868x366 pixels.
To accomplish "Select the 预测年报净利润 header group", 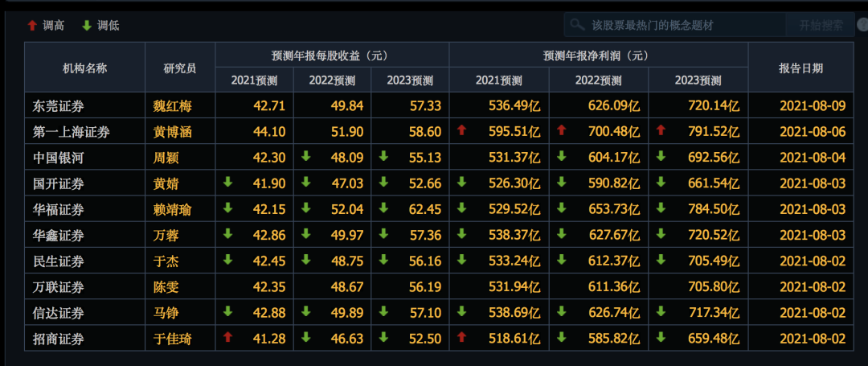I will coord(597,56).
